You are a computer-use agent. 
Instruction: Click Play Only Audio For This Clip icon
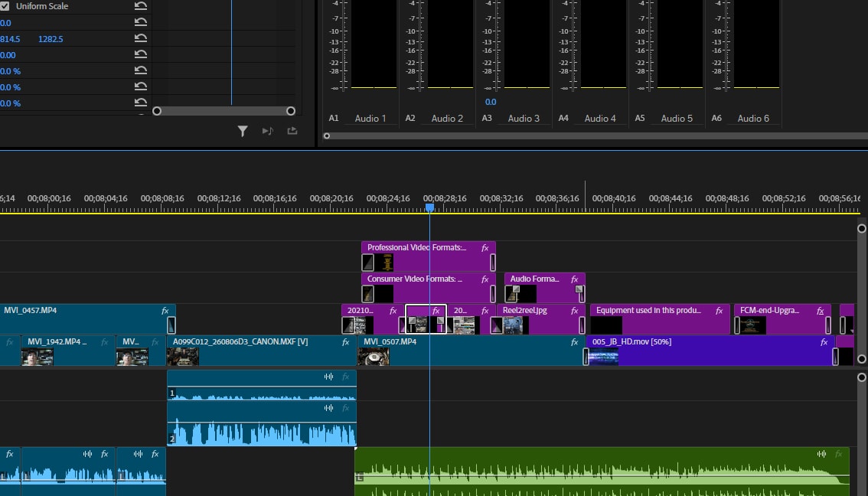(267, 131)
